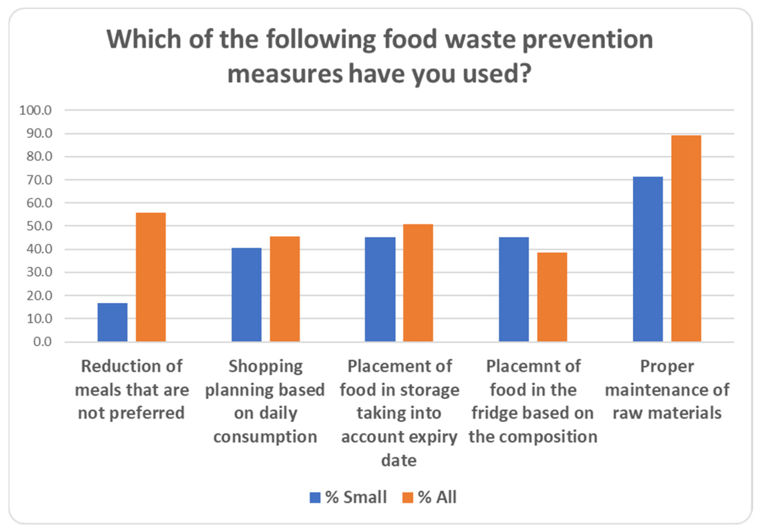Click the 0.0 y-axis label
The image size is (760, 532).
pos(42,342)
